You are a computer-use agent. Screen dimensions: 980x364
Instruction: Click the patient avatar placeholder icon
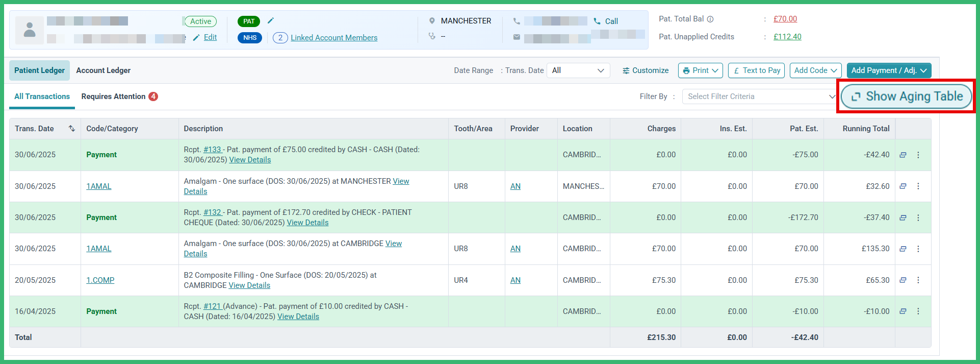[30, 30]
